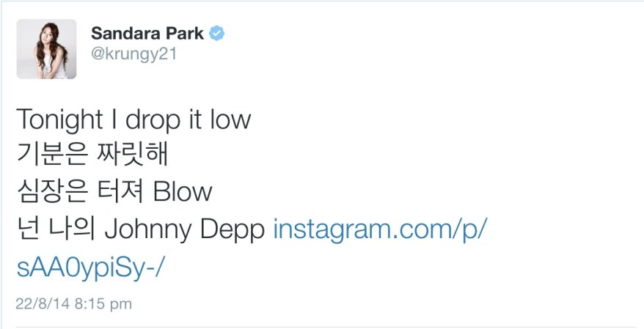
Task: Click the Korean words "넌 나의"
Action: click(x=56, y=229)
